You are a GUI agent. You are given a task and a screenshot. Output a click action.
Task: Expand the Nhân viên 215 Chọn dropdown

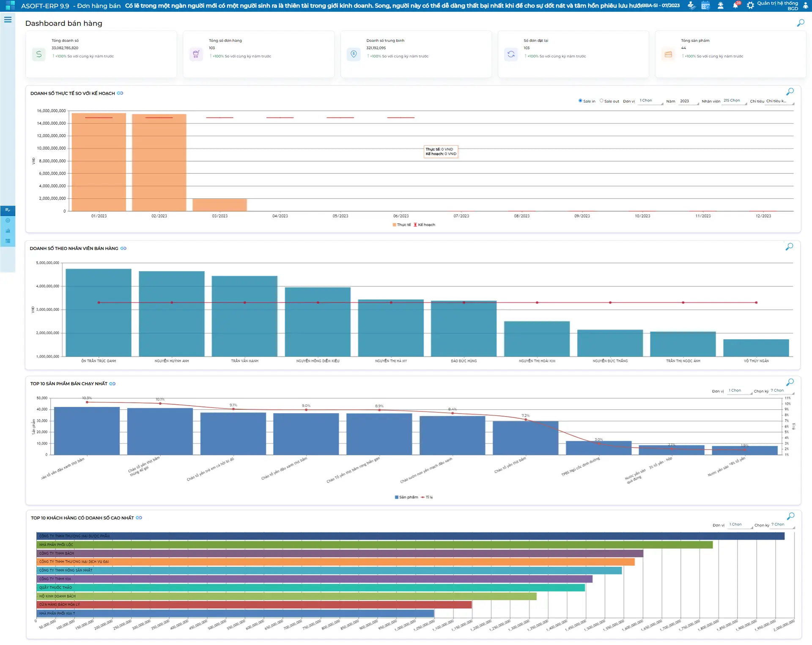pos(734,101)
